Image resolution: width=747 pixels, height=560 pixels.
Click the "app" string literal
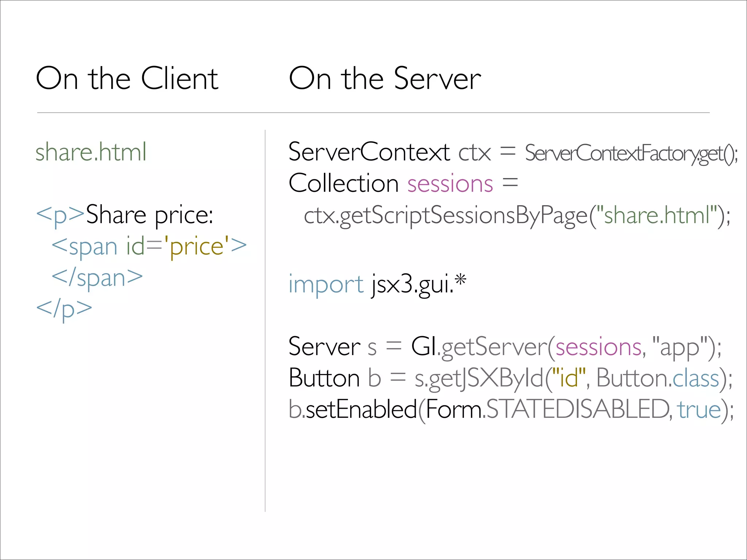(x=679, y=347)
